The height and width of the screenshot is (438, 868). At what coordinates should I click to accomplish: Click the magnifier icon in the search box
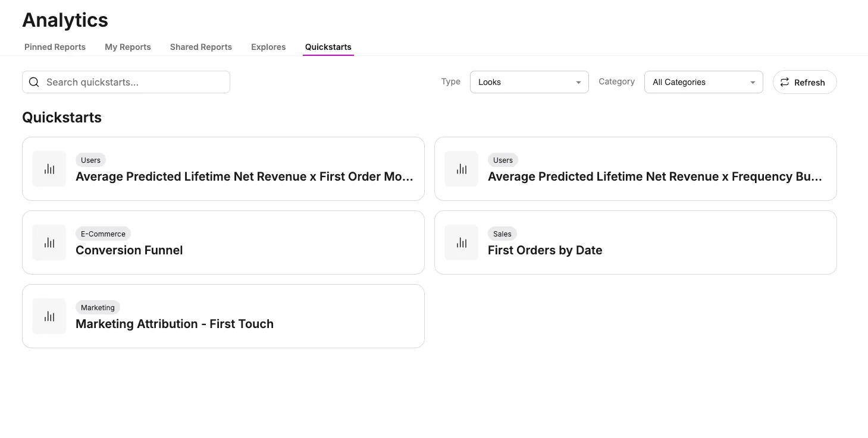pos(34,82)
